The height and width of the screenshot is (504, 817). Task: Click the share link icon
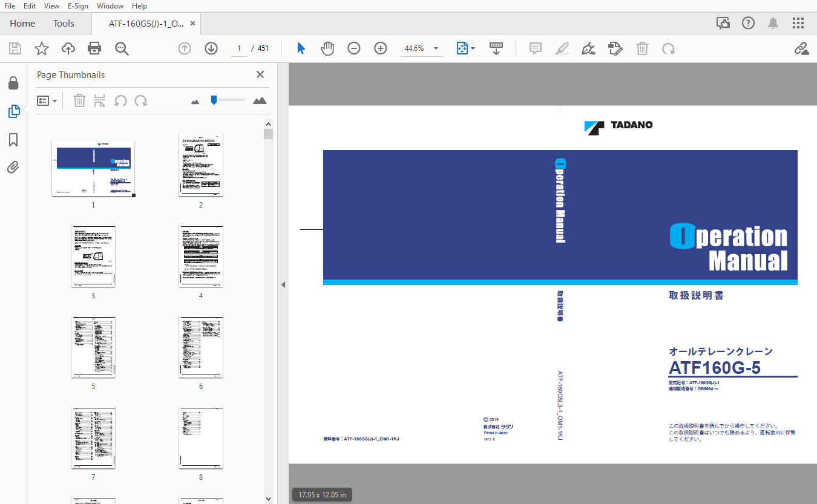(801, 48)
